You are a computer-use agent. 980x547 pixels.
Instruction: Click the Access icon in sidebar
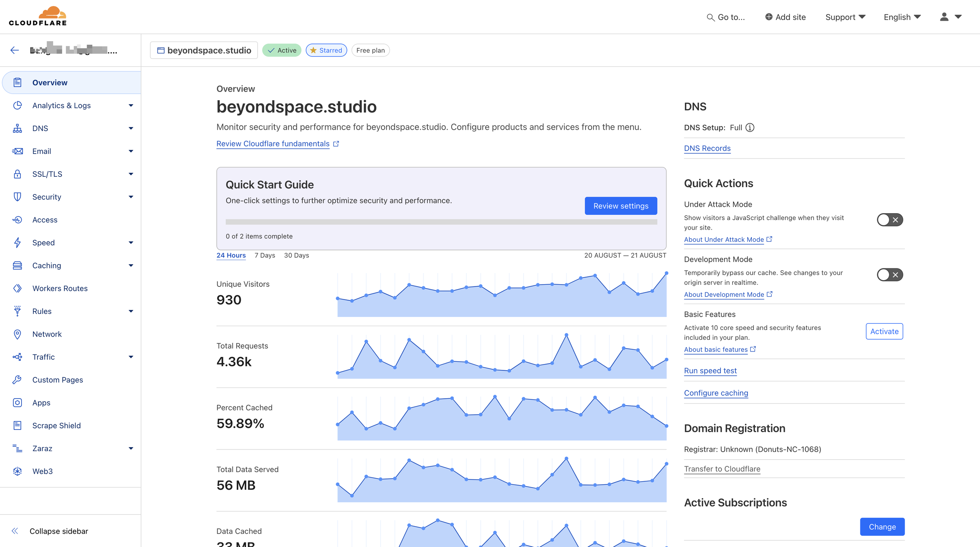17,220
